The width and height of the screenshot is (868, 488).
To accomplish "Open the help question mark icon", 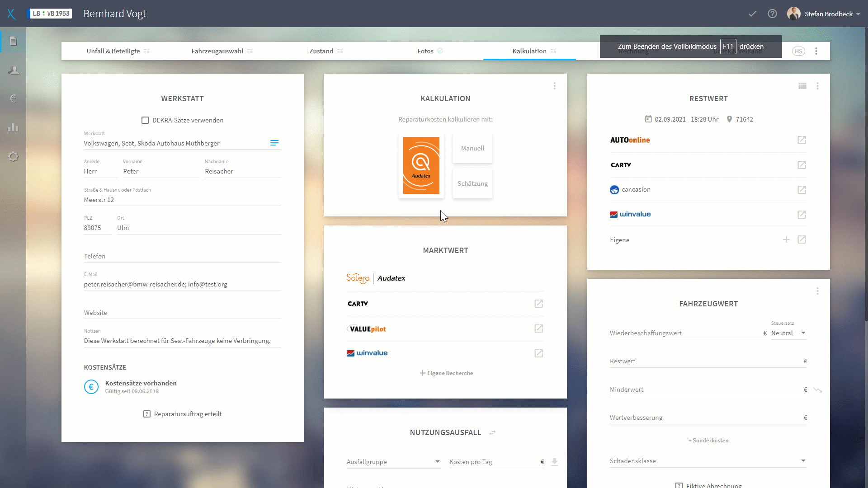I will pos(772,14).
